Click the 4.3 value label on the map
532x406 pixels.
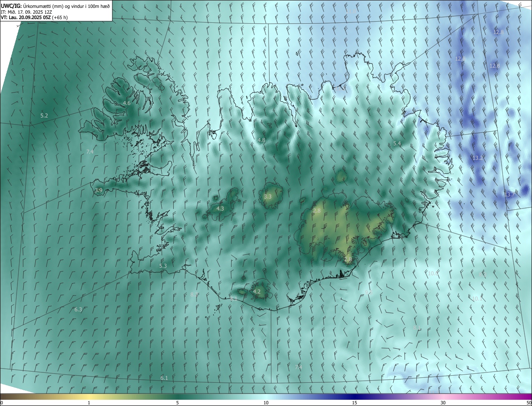220,208
